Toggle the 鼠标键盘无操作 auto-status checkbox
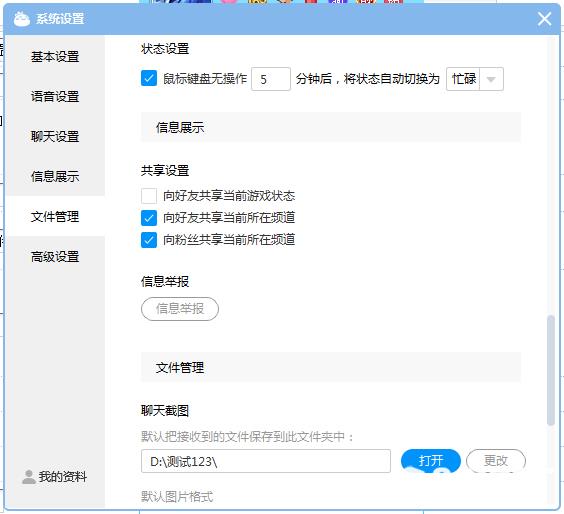 click(x=149, y=78)
